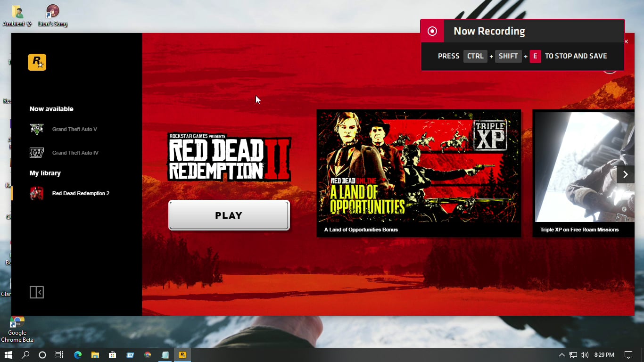Click the Rockstar Games logo in the sidebar
Image resolution: width=644 pixels, height=362 pixels.
37,62
